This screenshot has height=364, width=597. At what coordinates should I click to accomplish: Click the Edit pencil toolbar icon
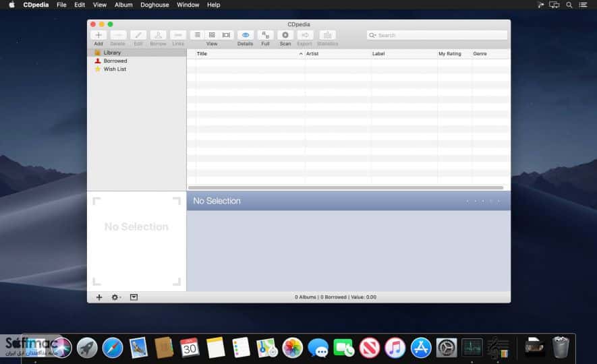coord(138,35)
